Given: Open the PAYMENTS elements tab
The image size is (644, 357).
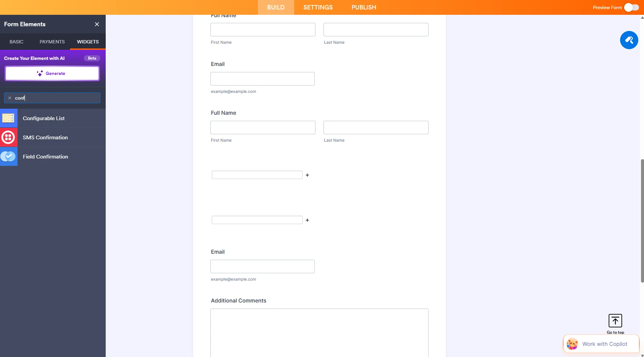Looking at the screenshot, I should tap(52, 42).
